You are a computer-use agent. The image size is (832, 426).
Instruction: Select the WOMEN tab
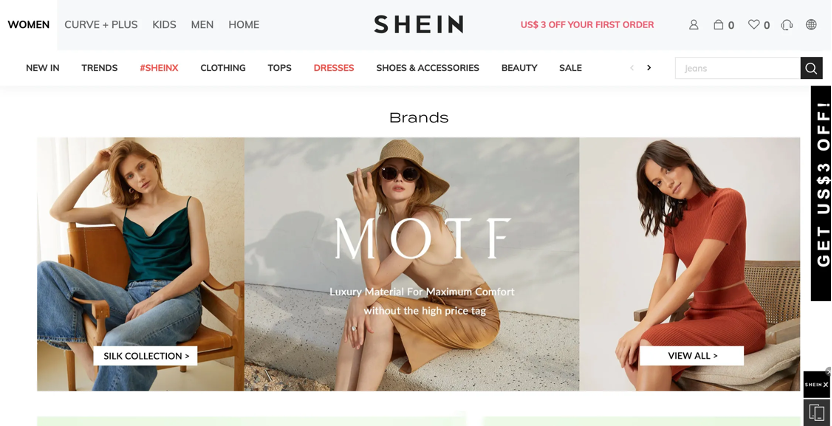29,24
